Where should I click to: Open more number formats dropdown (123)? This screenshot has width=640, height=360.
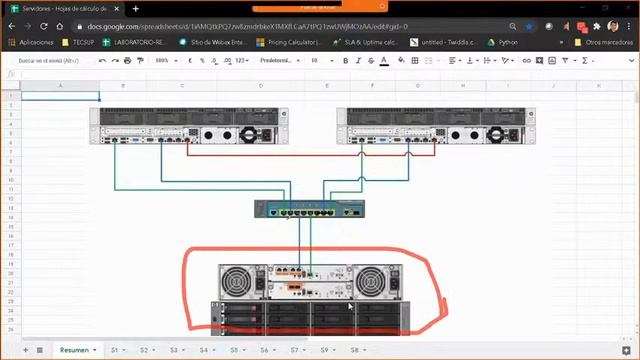point(242,60)
